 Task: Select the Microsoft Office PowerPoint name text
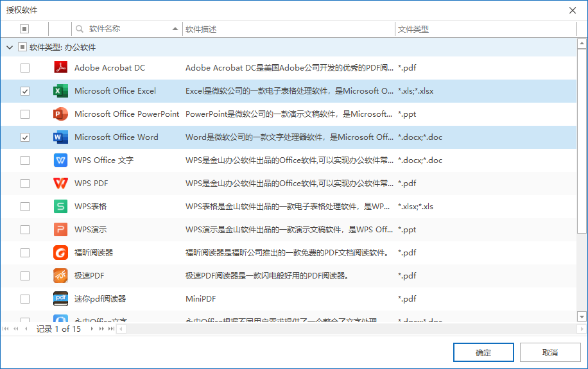pyautogui.click(x=126, y=114)
